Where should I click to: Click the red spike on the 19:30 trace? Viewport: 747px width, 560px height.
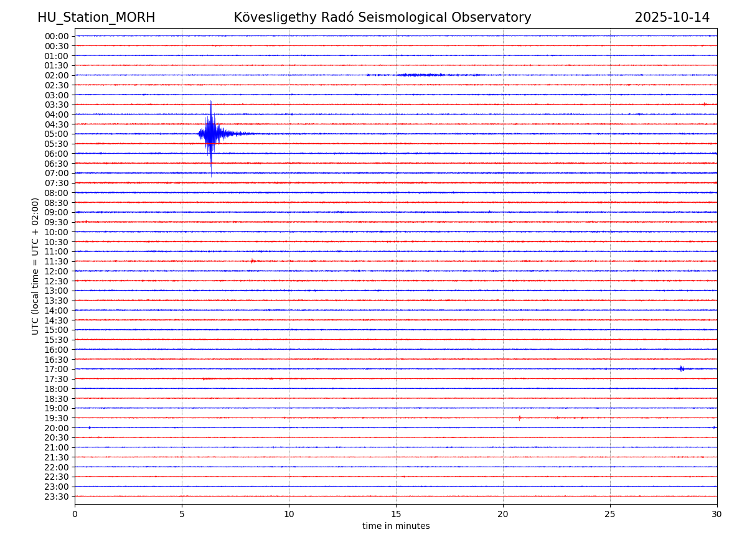pos(519,418)
